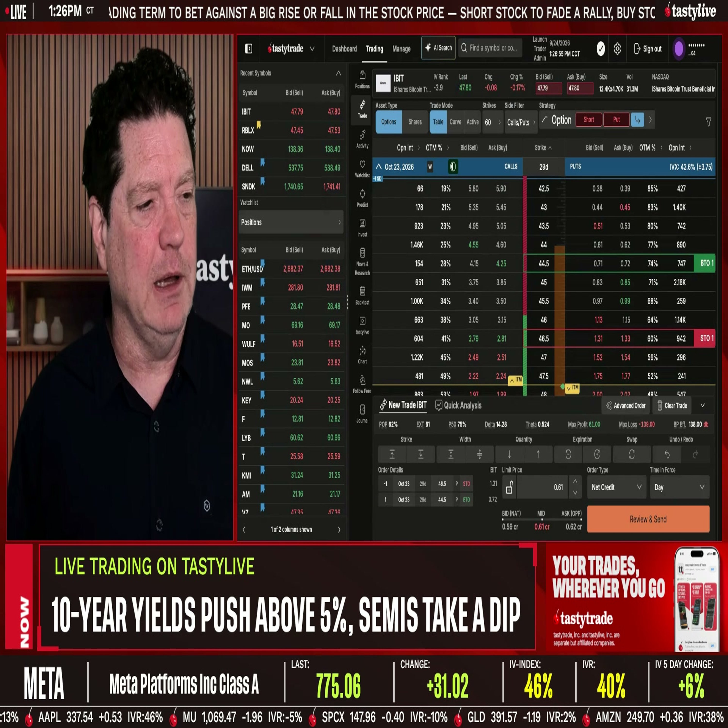This screenshot has height=728, width=728.
Task: Click the Undo arrow icon
Action: point(667,455)
